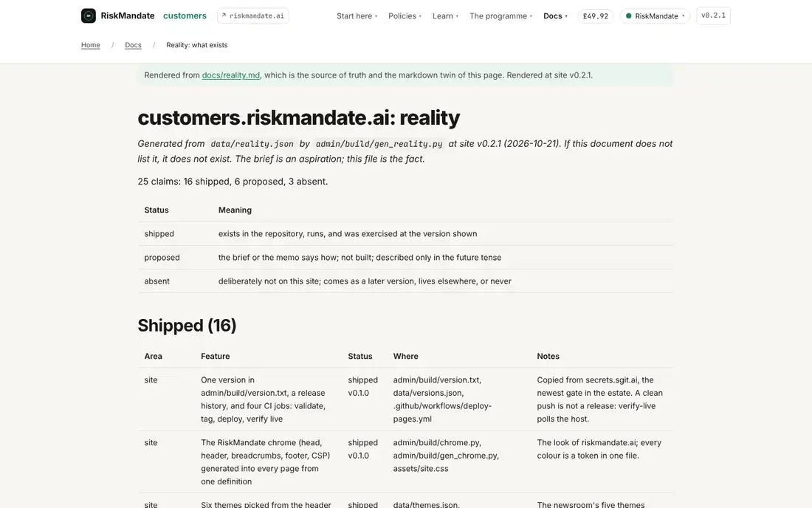The width and height of the screenshot is (812, 508).
Task: Click the green customers label in the header
Action: pyautogui.click(x=185, y=16)
